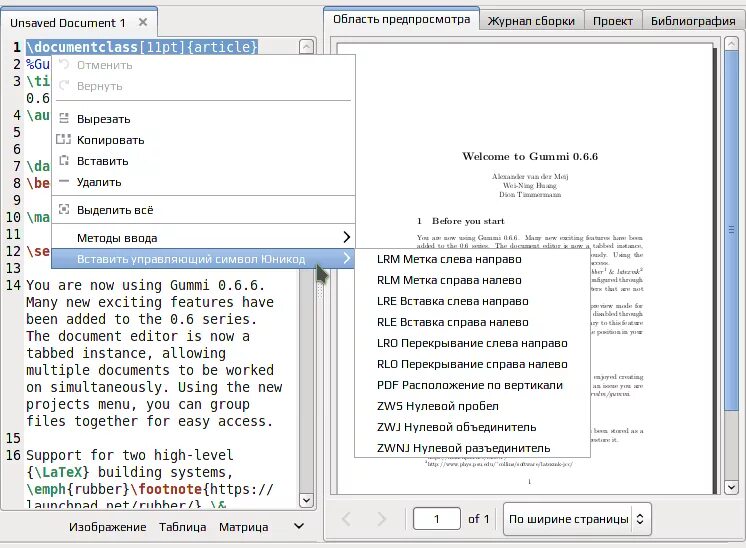Go to next preview page arrow
This screenshot has width=746, height=548.
point(381,519)
